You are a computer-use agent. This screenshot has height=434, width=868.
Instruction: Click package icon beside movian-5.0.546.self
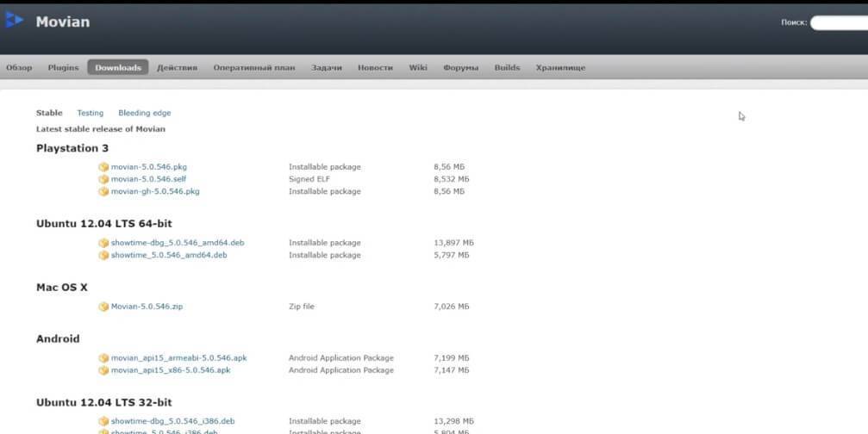tap(103, 179)
